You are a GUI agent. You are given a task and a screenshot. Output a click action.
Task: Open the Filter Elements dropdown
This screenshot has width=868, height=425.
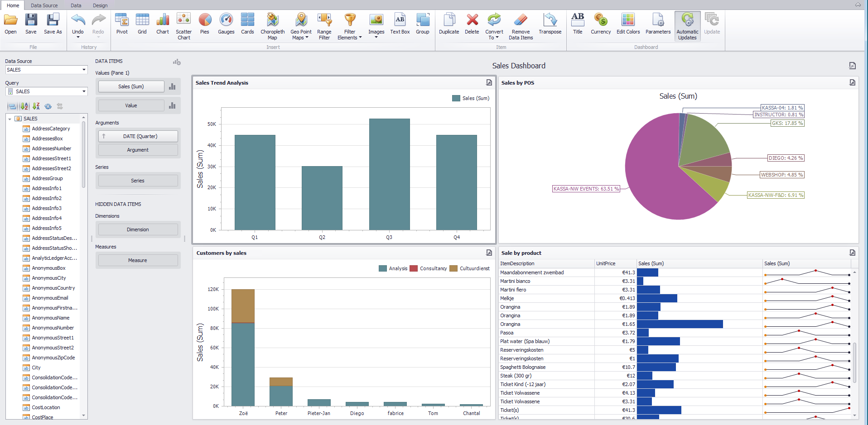tap(349, 26)
